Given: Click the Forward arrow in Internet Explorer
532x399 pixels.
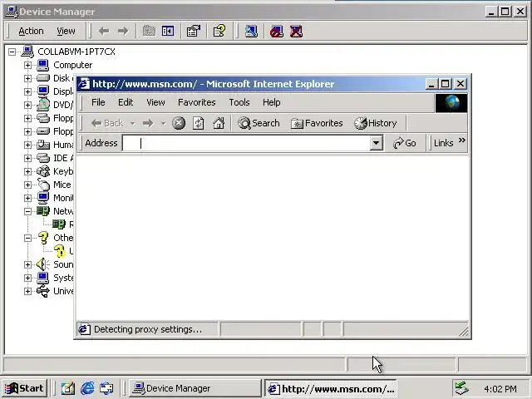Looking at the screenshot, I should tap(148, 123).
